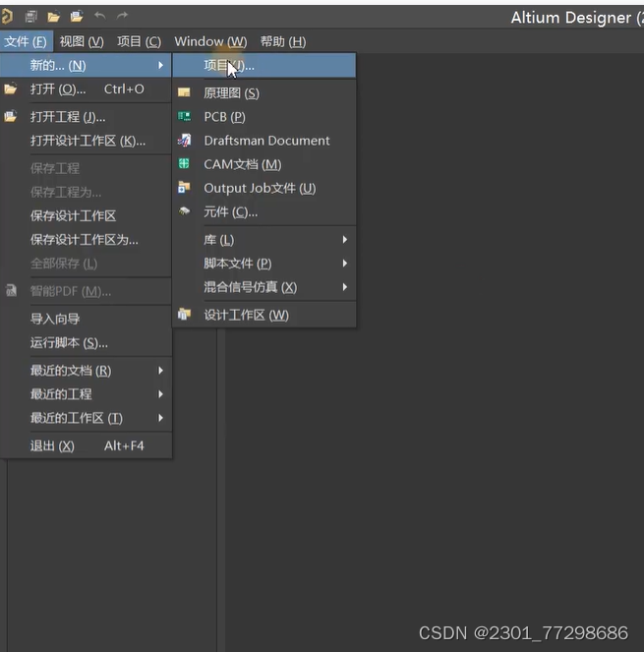Screen dimensions: 644x652
Task: Create a new CAM文档 (M)
Action: (x=264, y=164)
